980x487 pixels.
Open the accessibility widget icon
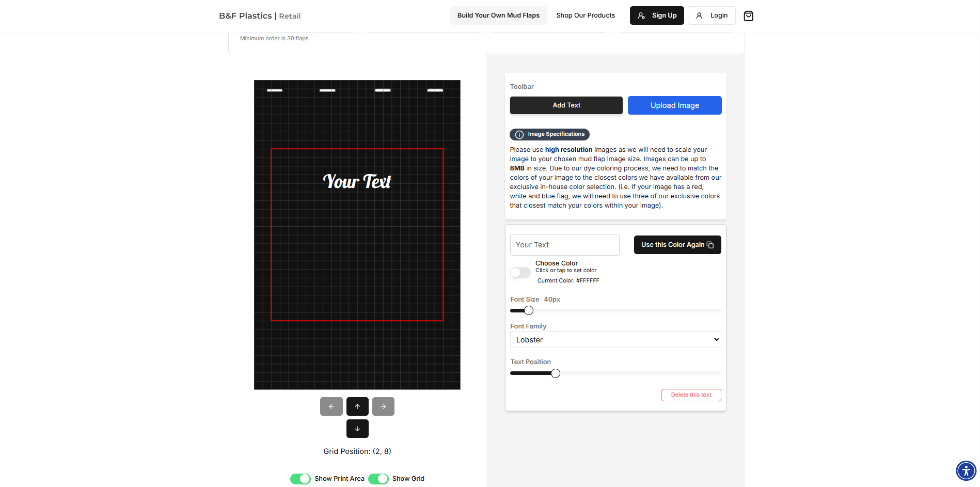click(966, 471)
